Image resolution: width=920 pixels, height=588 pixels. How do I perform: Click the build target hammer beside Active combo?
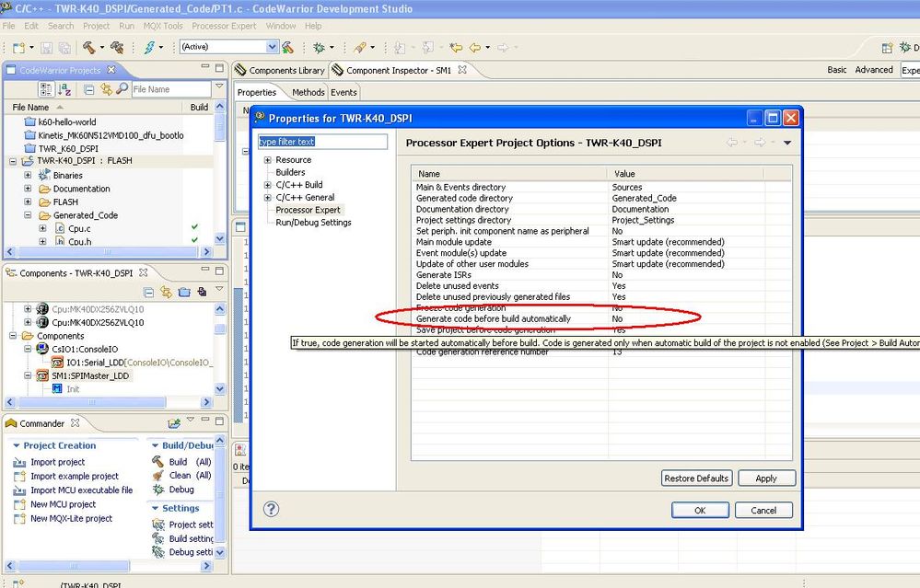[287, 47]
